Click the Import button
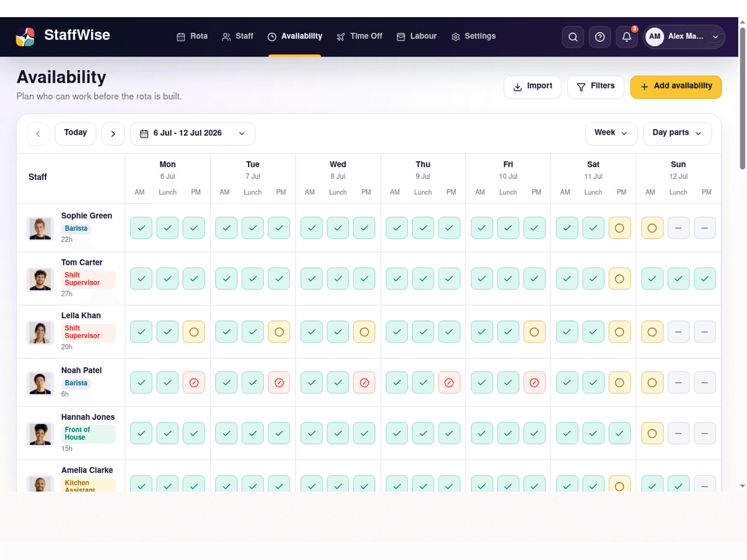Viewport: 747px width, 560px height. click(x=532, y=87)
